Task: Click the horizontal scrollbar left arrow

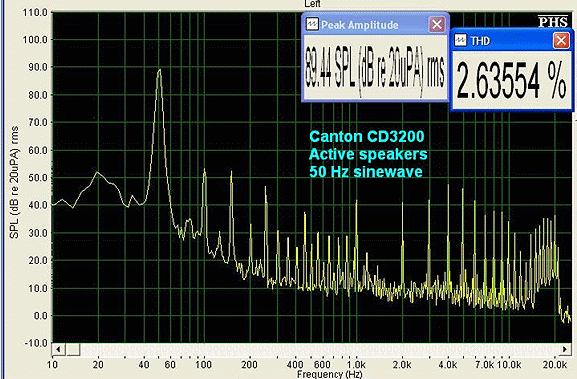Action: [x=59, y=349]
